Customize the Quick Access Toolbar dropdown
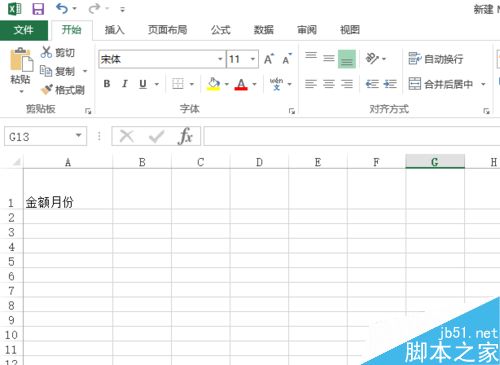This screenshot has width=500, height=365. coord(122,10)
